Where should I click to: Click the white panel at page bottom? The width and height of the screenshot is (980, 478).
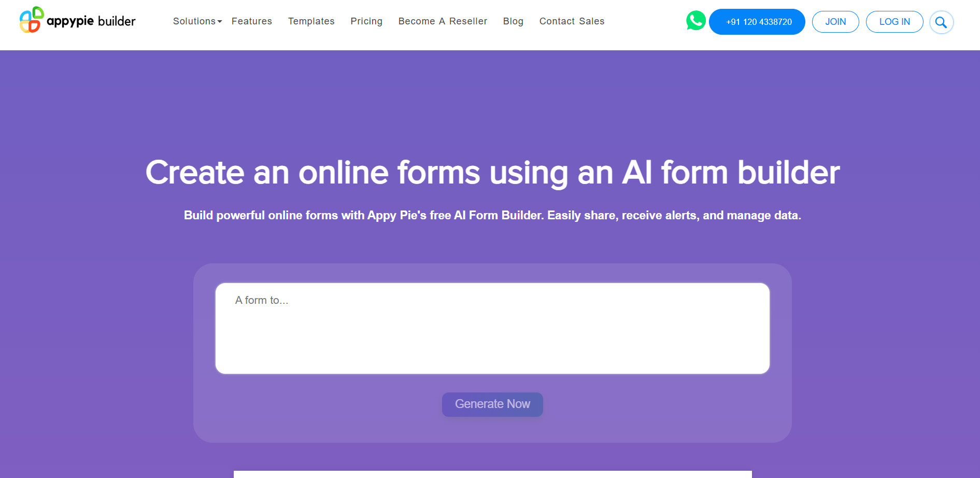492,474
